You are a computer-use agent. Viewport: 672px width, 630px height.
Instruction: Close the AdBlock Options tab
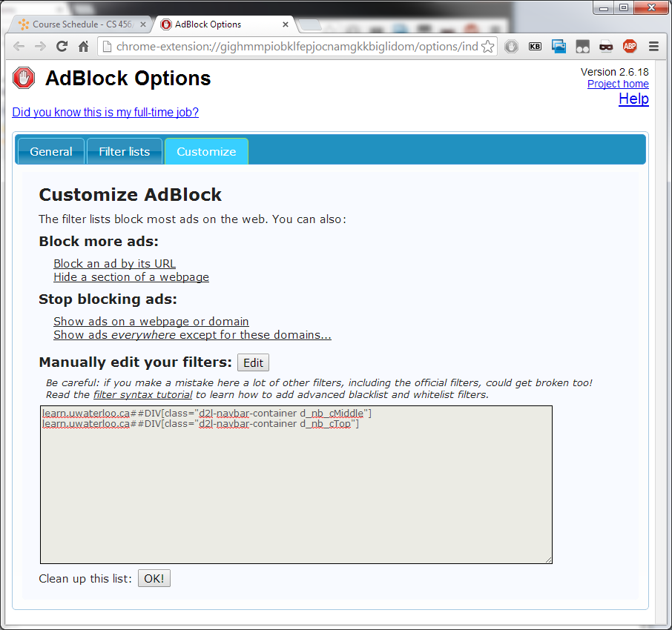tap(286, 24)
